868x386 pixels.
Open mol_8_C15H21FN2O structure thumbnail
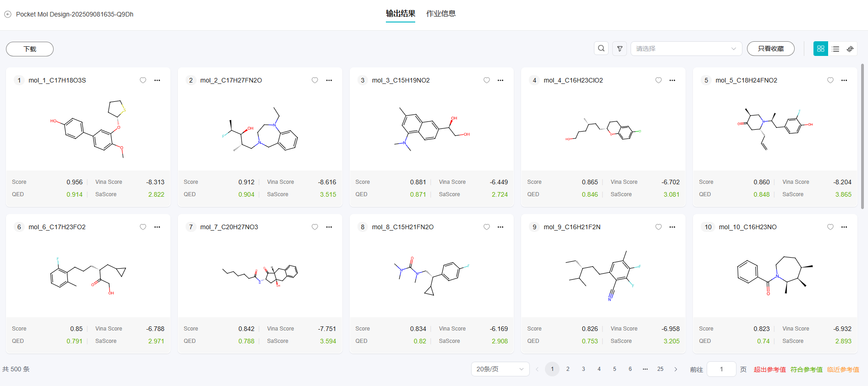pos(432,277)
